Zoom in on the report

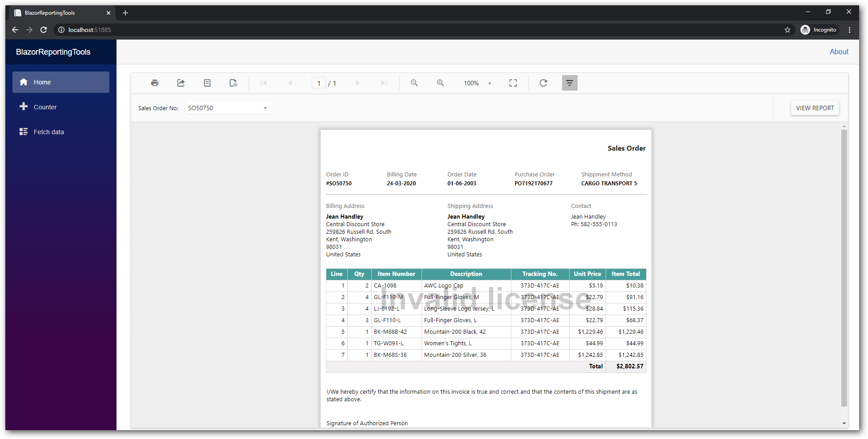pyautogui.click(x=440, y=83)
